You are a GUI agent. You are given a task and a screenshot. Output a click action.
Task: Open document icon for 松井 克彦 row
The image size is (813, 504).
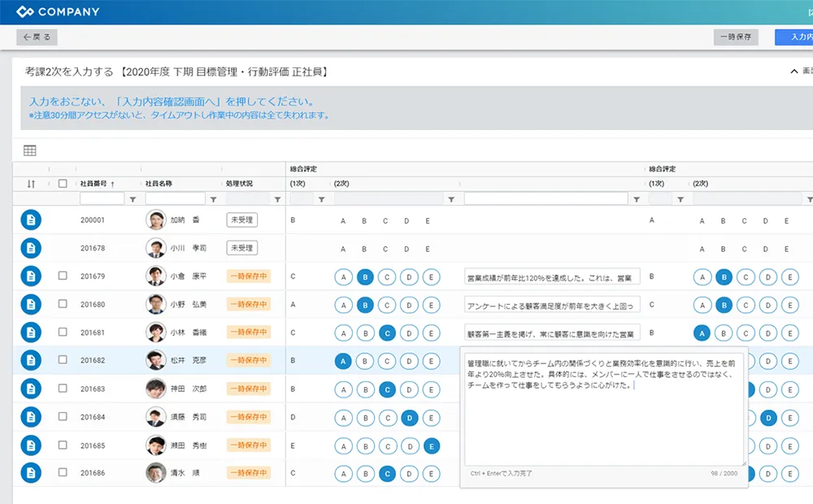click(x=31, y=360)
